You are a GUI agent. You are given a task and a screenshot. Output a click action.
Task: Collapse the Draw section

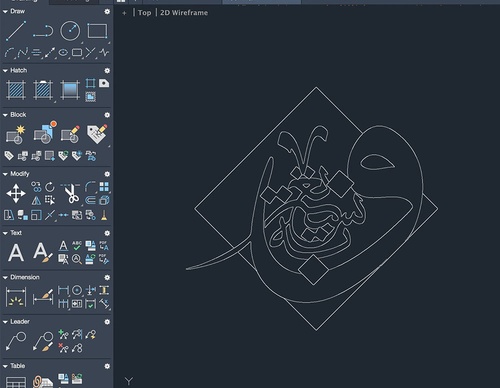(5, 11)
